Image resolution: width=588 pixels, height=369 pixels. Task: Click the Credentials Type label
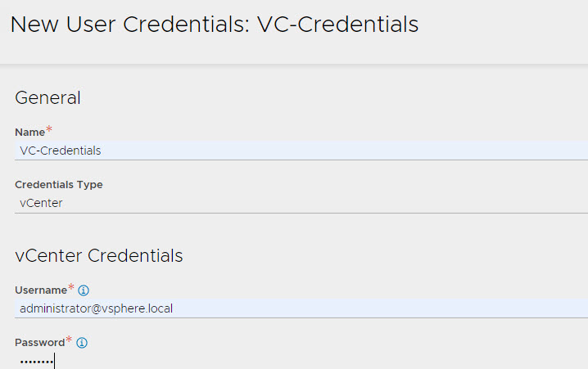(59, 185)
